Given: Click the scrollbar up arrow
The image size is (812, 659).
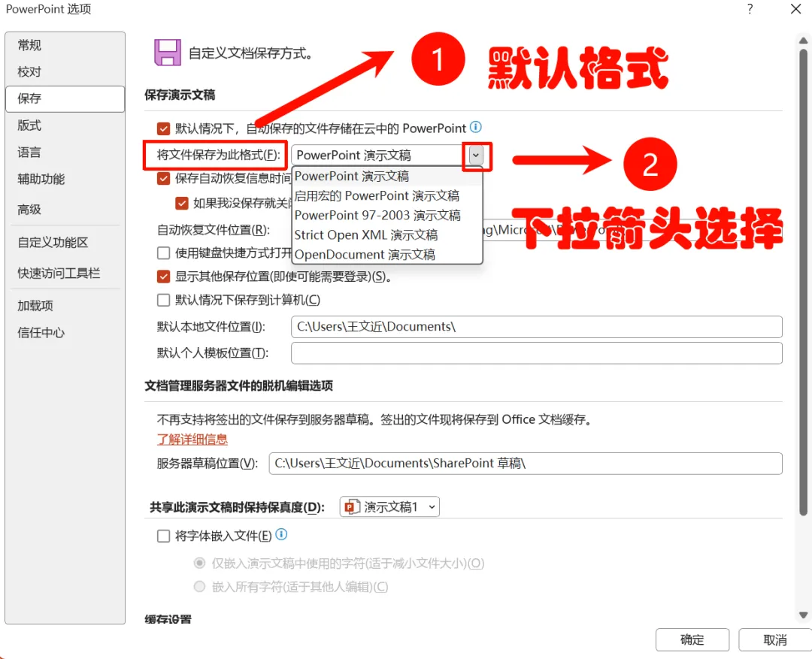Looking at the screenshot, I should 803,41.
